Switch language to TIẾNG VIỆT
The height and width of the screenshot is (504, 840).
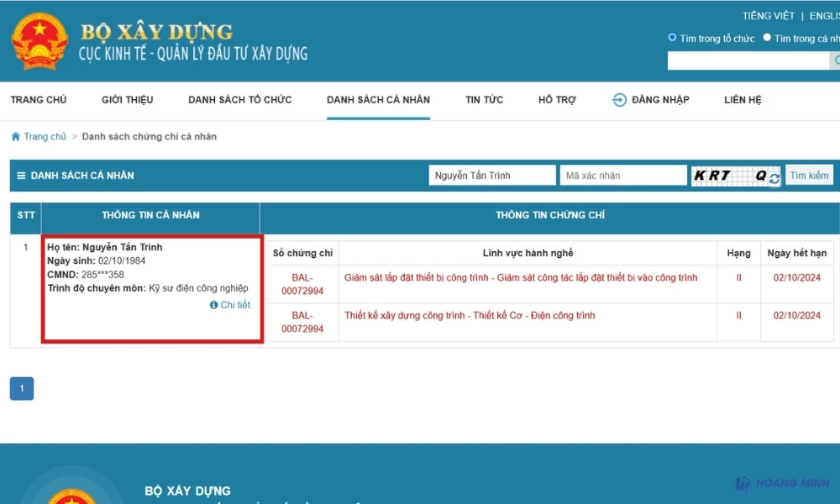pyautogui.click(x=769, y=16)
